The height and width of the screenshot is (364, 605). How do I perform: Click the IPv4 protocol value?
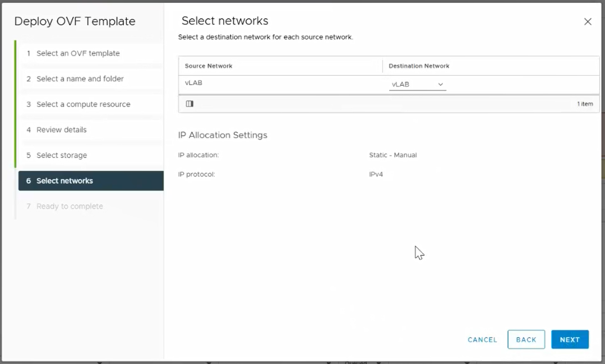[376, 175]
